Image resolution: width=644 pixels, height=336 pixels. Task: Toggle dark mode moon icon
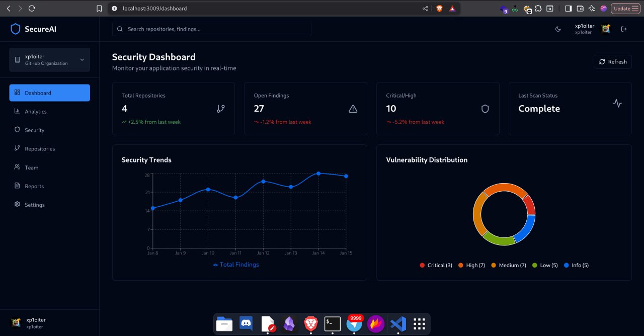click(x=558, y=29)
